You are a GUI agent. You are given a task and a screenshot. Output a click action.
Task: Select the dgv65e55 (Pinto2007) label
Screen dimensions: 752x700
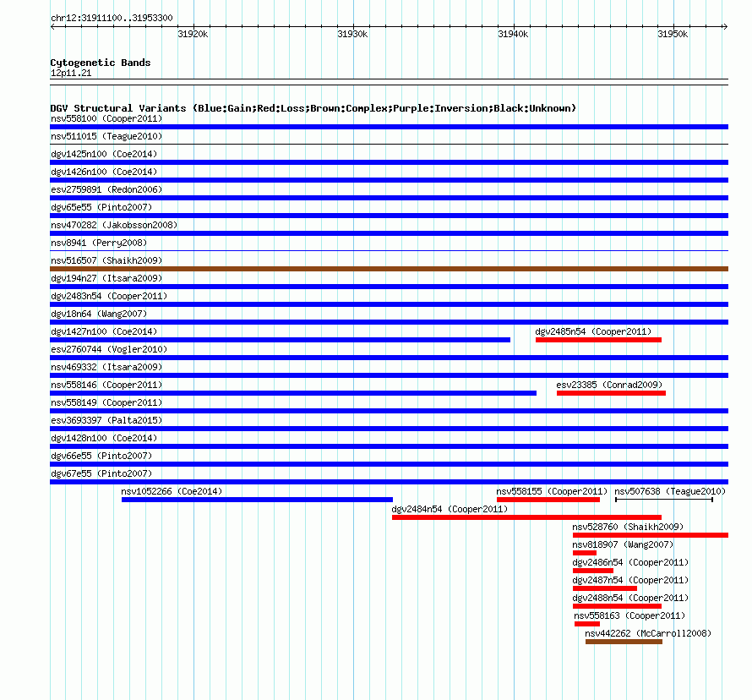pos(101,207)
